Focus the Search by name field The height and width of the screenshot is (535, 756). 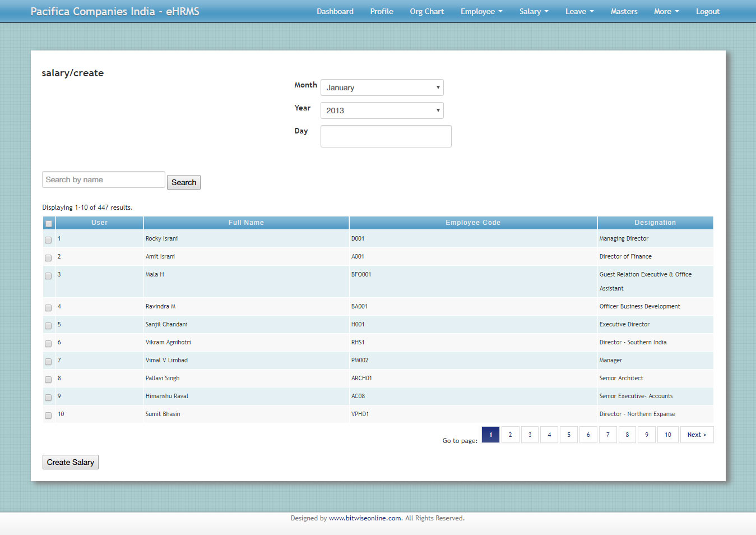pyautogui.click(x=103, y=179)
